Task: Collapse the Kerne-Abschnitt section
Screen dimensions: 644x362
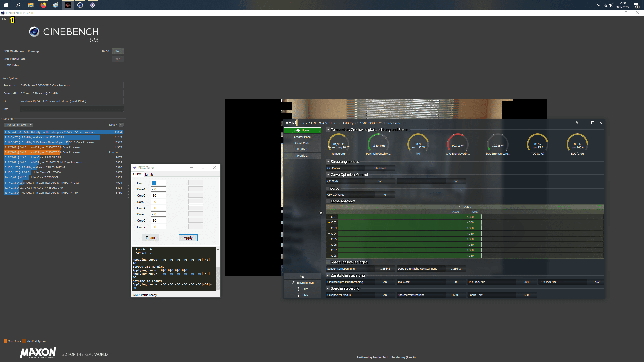Action: coord(328,201)
